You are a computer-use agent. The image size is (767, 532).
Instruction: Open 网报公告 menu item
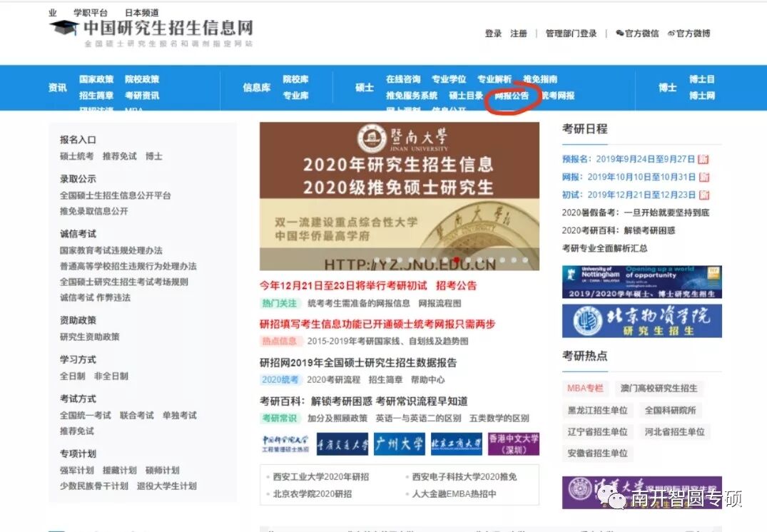coord(512,96)
